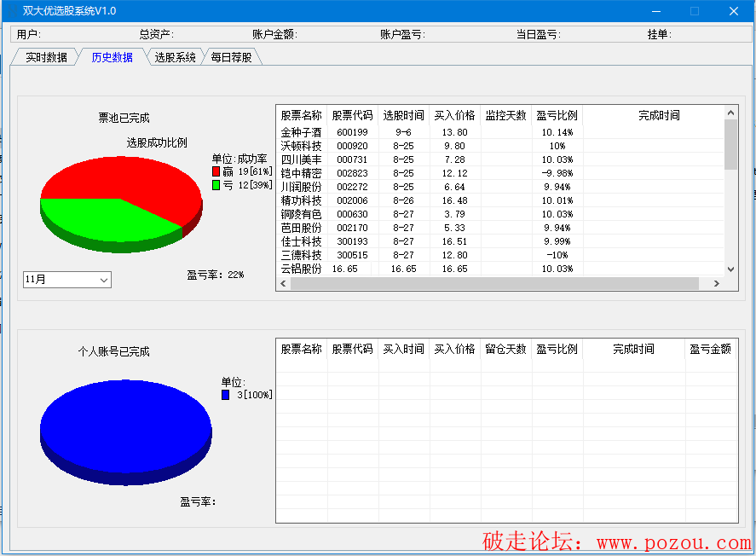The width and height of the screenshot is (756, 556).
Task: Select the 佳士科技 stock row
Action: (x=500, y=241)
